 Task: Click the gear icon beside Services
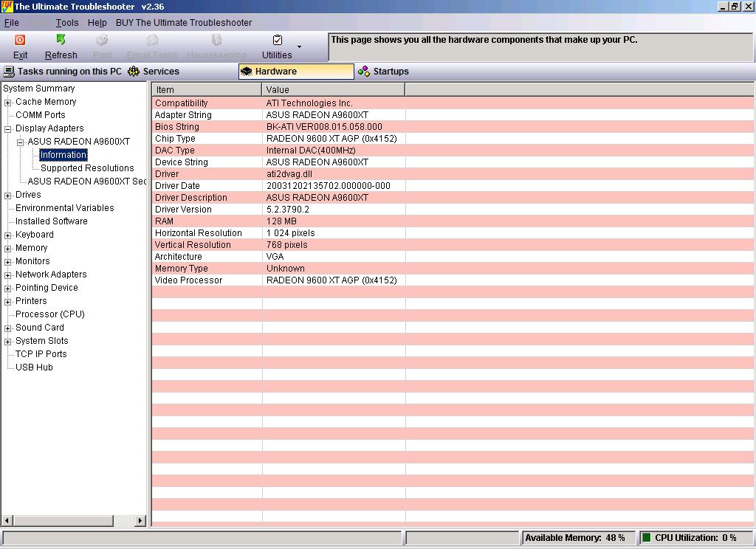click(134, 72)
